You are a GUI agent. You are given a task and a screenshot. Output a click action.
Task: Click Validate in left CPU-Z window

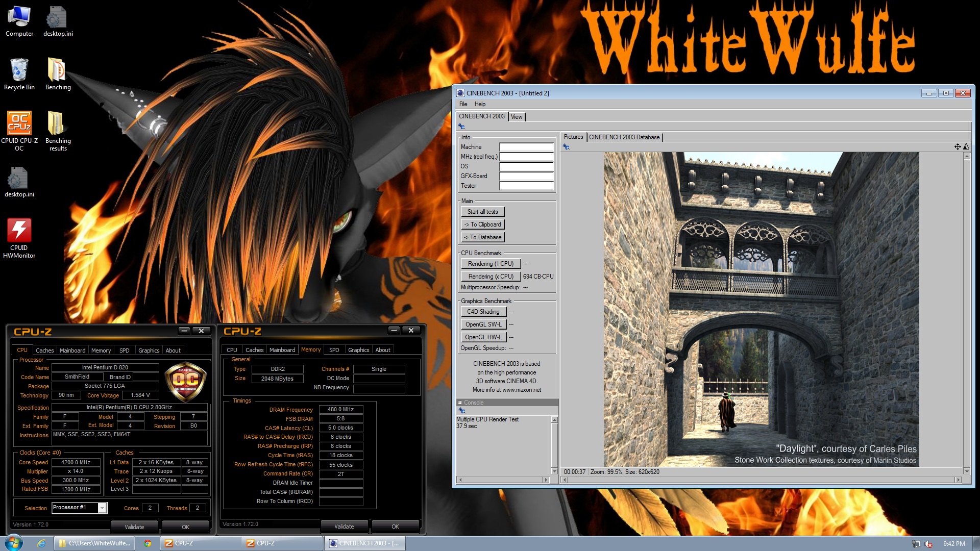click(134, 527)
